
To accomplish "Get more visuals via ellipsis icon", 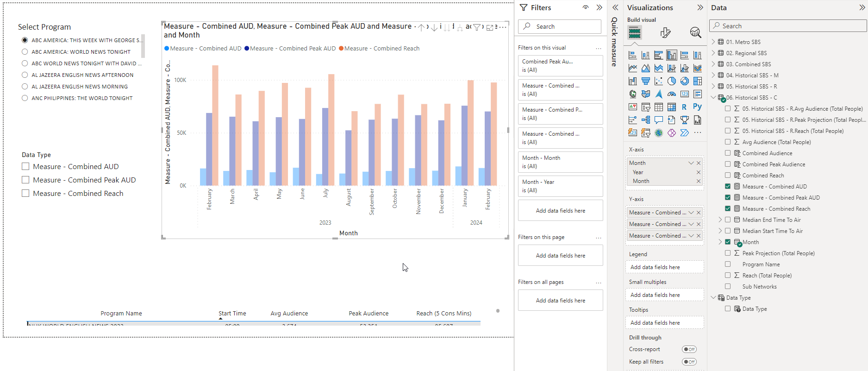I will coord(698,133).
